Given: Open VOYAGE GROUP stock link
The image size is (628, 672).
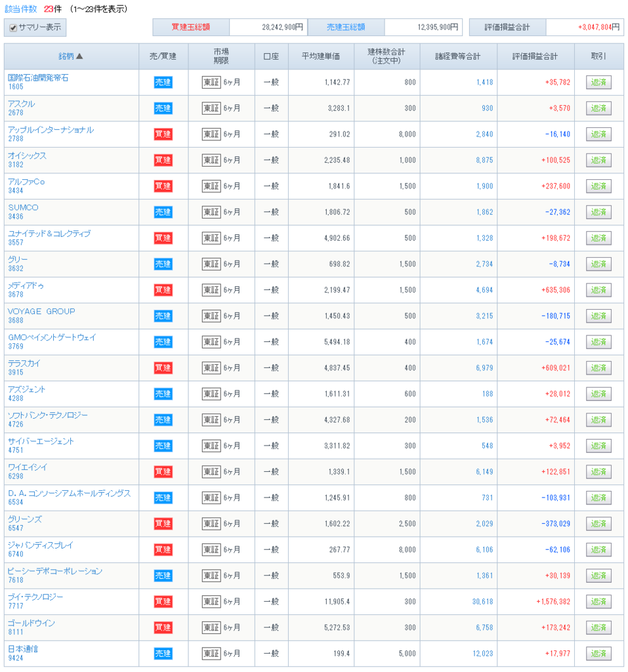Looking at the screenshot, I should (41, 311).
